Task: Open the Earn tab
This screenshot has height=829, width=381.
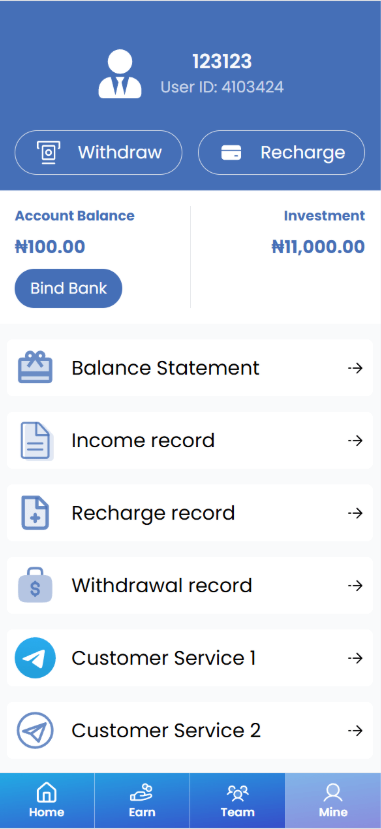Action: click(142, 800)
